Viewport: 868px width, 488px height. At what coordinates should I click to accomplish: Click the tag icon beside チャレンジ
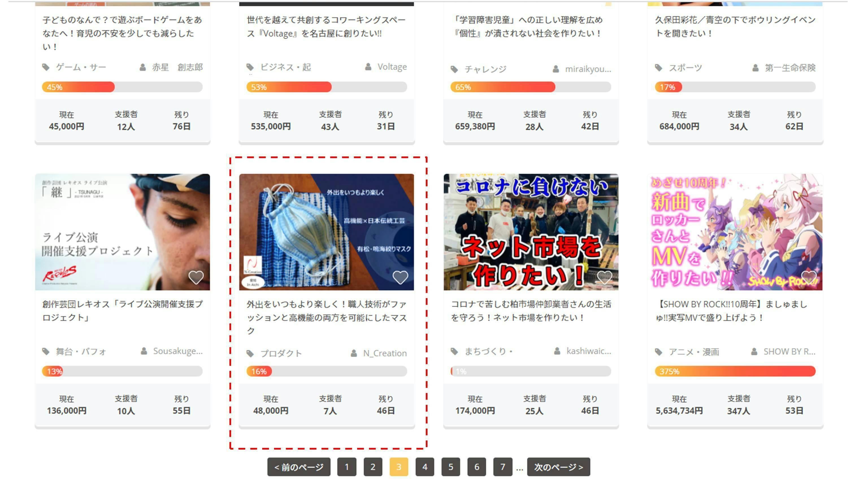pyautogui.click(x=454, y=69)
